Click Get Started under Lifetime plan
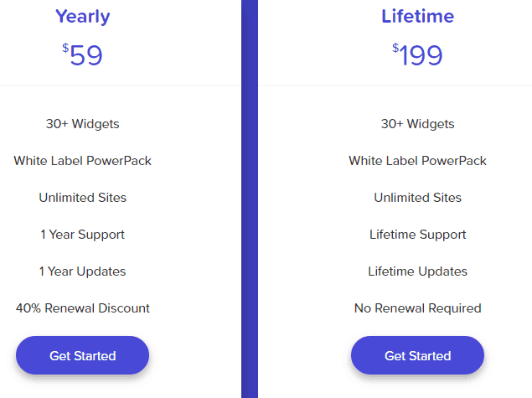This screenshot has width=532, height=398. [x=417, y=355]
